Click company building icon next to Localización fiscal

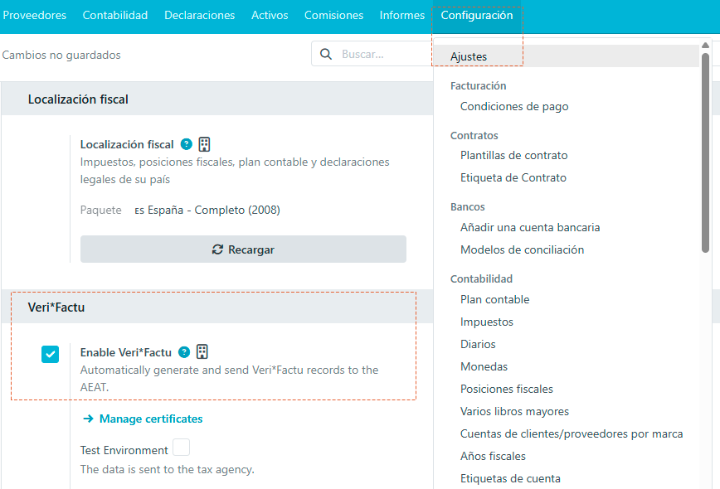[x=204, y=144]
